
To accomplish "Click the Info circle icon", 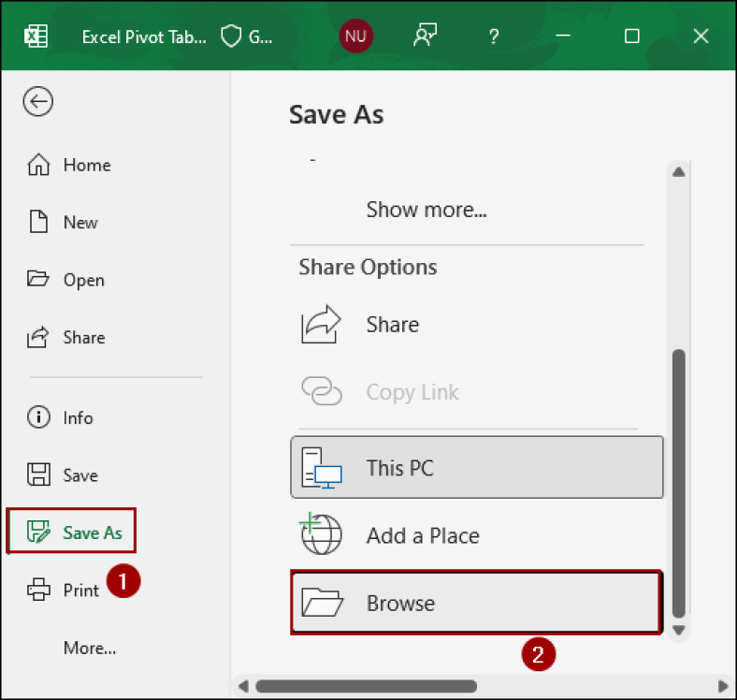I will [38, 417].
